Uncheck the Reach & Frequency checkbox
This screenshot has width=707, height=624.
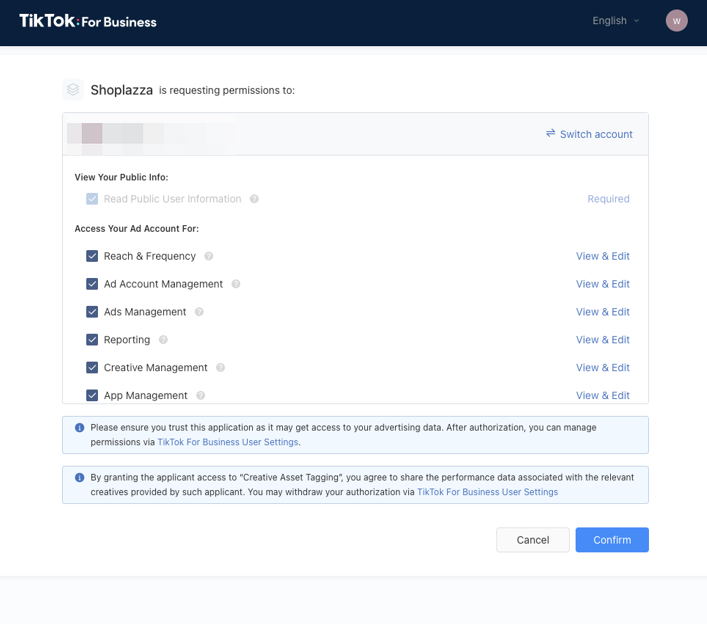(x=92, y=256)
